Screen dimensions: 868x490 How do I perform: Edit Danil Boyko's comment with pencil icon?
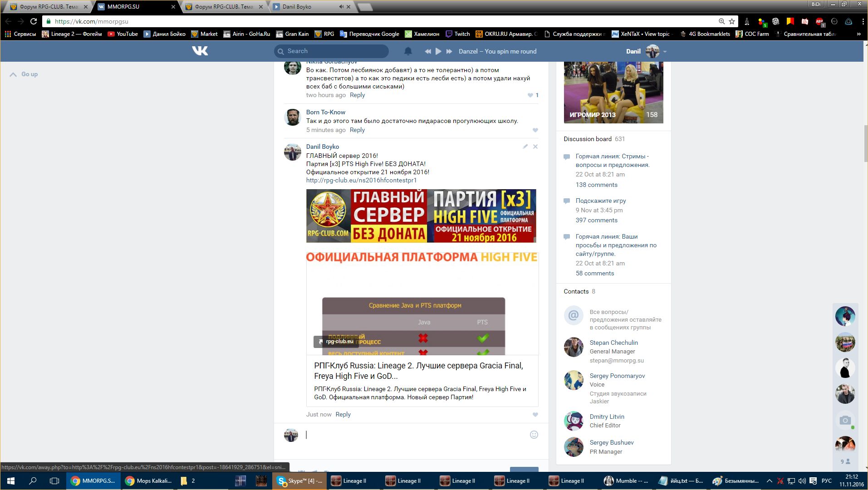[x=525, y=147]
